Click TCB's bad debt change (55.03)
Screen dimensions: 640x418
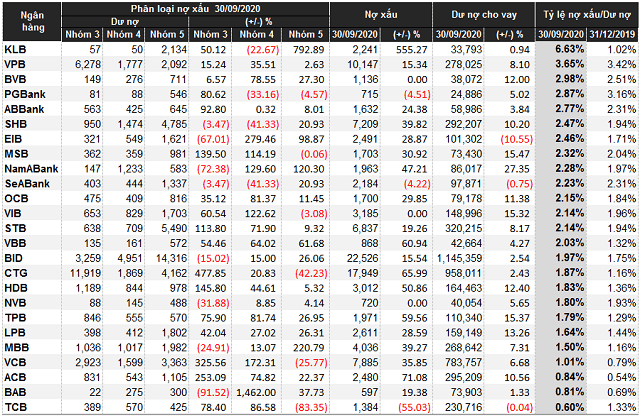pyautogui.click(x=414, y=407)
